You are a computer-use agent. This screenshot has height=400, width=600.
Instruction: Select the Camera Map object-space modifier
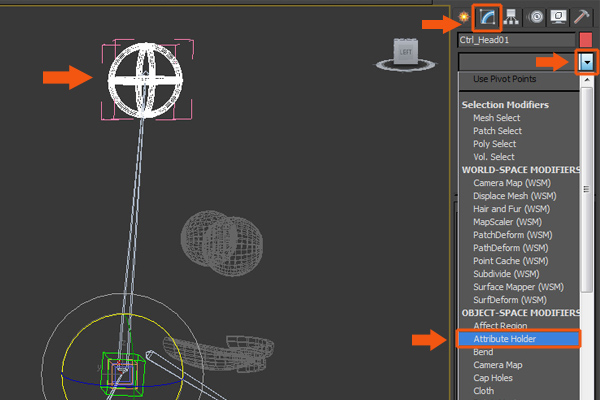[497, 365]
